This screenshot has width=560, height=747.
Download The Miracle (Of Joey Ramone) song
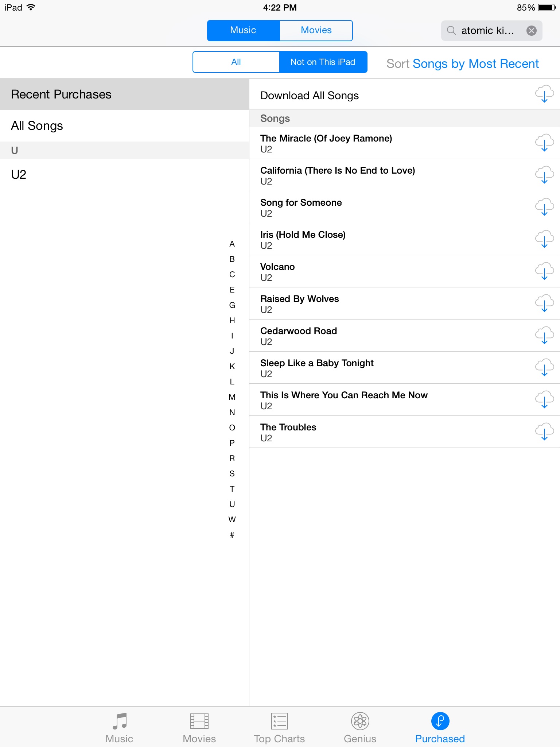pyautogui.click(x=544, y=143)
